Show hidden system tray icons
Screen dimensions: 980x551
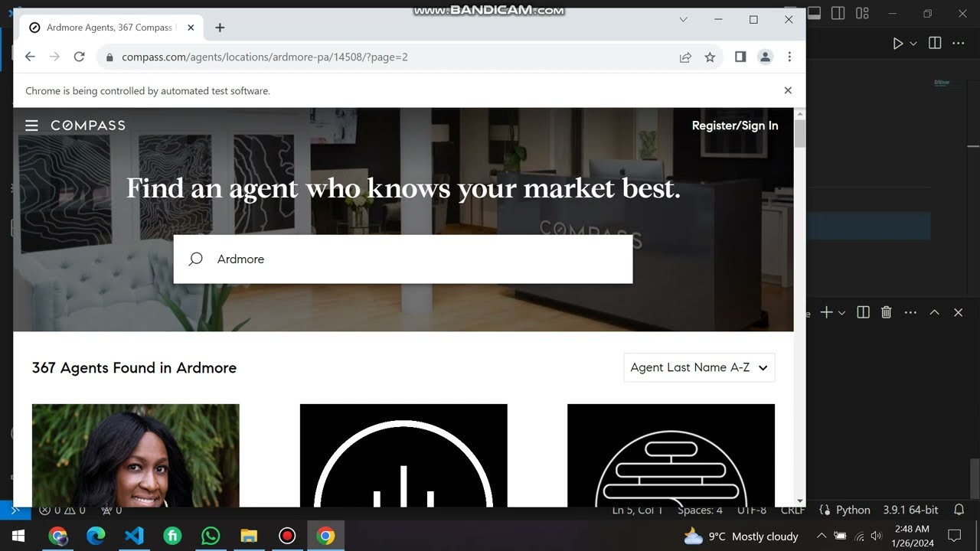point(822,536)
